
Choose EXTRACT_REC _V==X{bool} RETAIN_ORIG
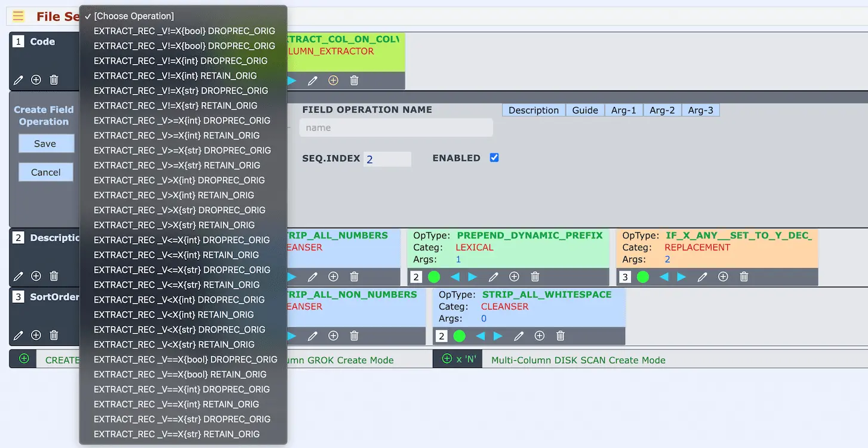[x=183, y=375]
